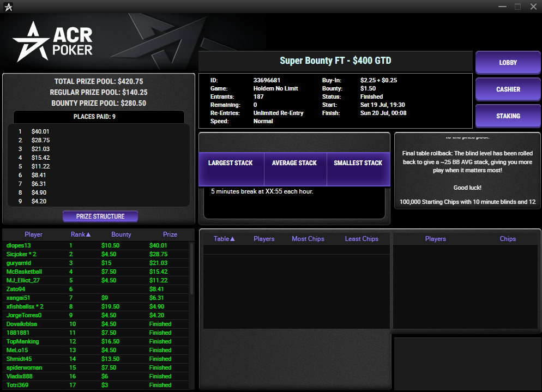Open the Prize Structure window
Image resolution: width=542 pixels, height=392 pixels.
click(100, 216)
